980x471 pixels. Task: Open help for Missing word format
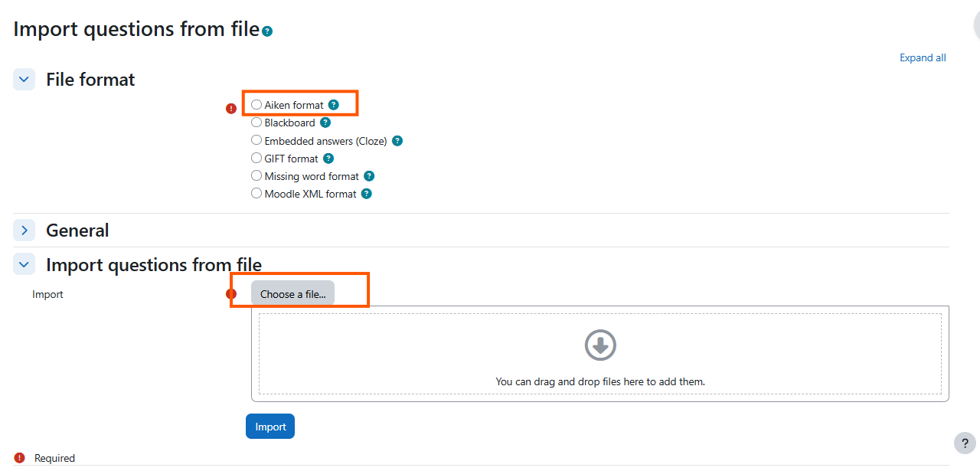pos(369,176)
